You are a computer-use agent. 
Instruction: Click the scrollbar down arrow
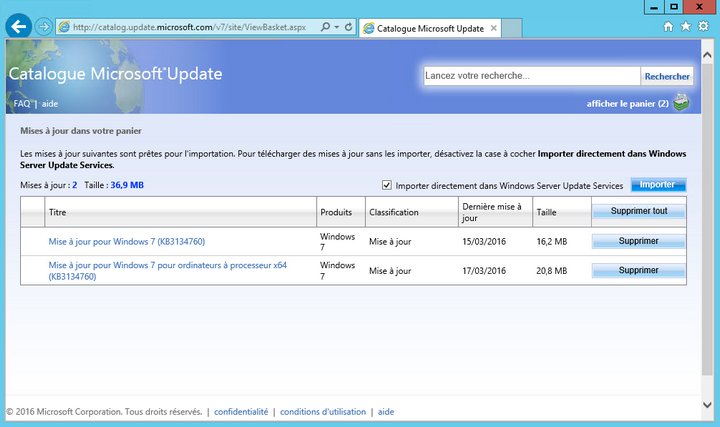[707, 405]
